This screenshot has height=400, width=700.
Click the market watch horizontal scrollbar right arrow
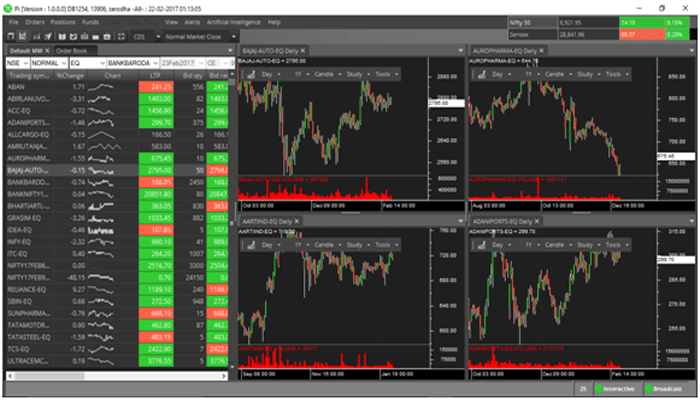tap(224, 376)
